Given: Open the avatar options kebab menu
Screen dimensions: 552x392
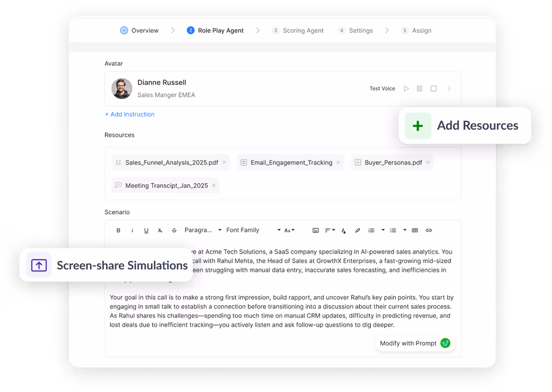Looking at the screenshot, I should (449, 88).
